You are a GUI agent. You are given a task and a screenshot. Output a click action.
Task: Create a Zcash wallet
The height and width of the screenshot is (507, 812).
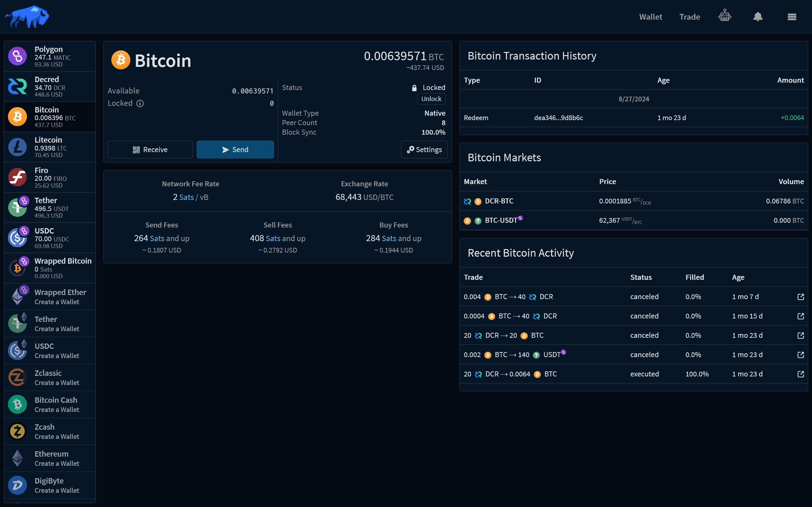point(50,431)
